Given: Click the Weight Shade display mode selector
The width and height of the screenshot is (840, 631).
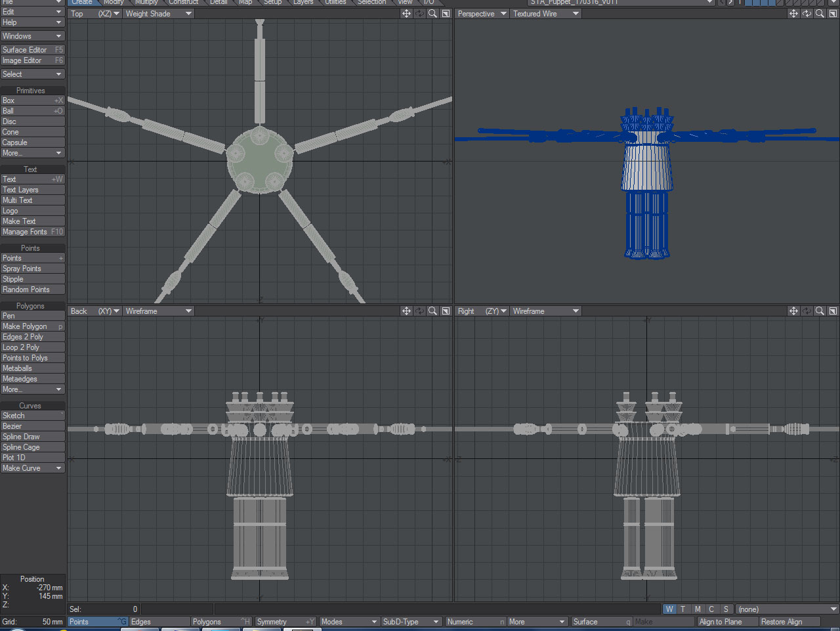Looking at the screenshot, I should [x=157, y=13].
